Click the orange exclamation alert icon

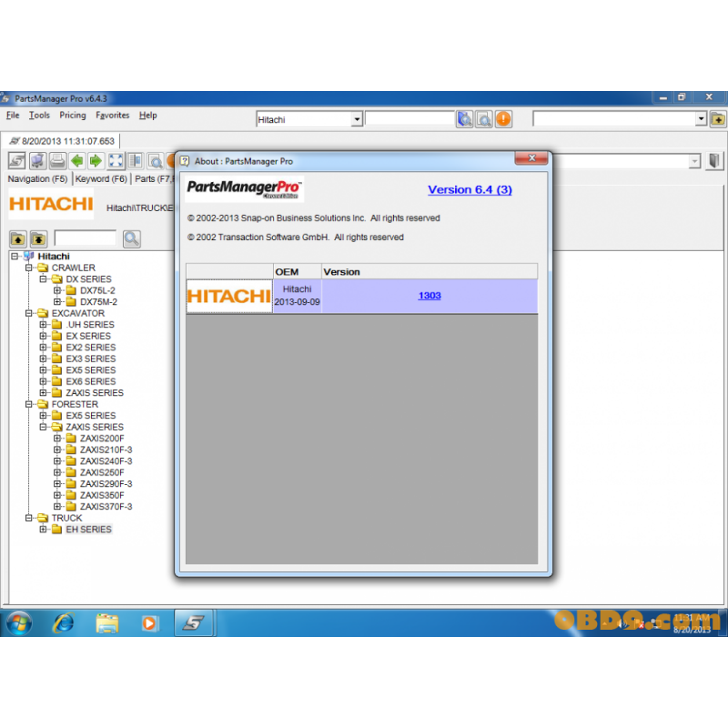click(x=504, y=119)
